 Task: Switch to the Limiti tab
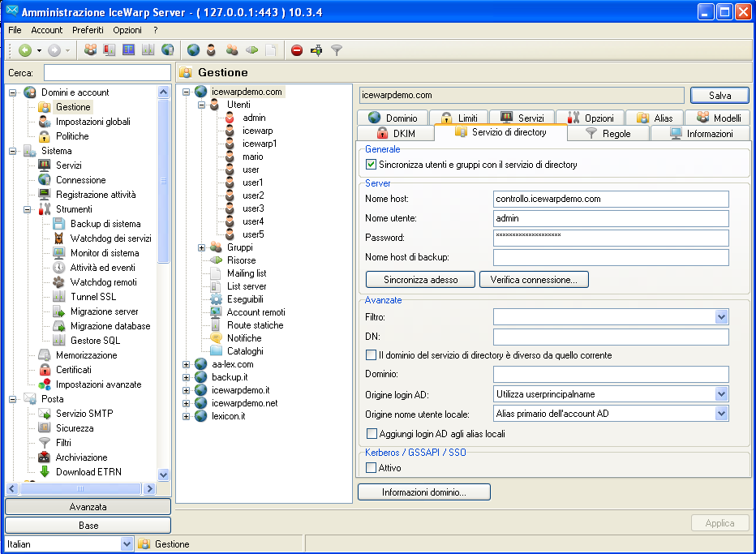(458, 118)
